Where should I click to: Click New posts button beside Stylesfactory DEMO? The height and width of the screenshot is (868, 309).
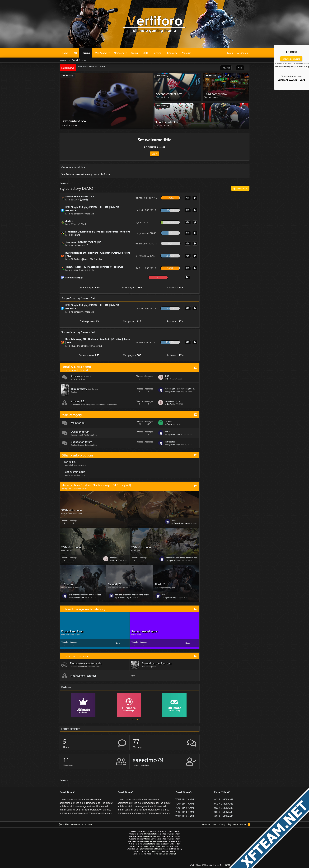(240, 188)
